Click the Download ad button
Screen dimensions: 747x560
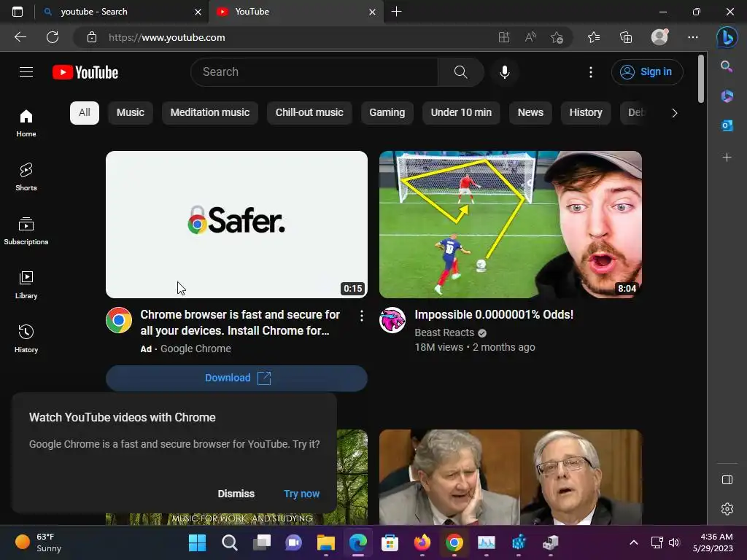click(236, 378)
